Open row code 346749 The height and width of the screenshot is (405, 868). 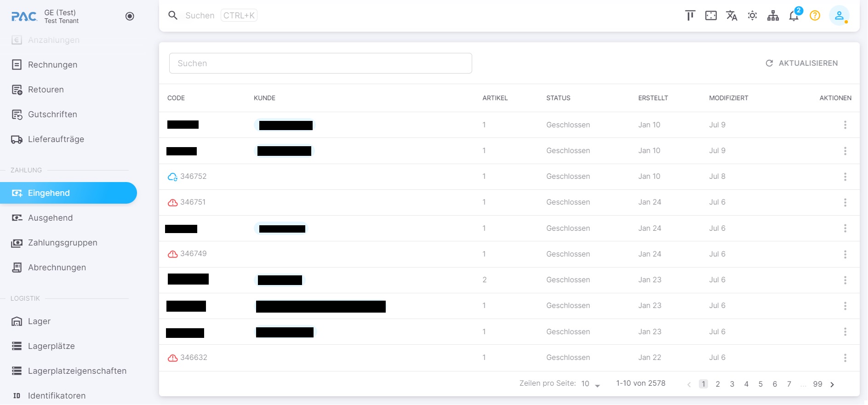[193, 254]
